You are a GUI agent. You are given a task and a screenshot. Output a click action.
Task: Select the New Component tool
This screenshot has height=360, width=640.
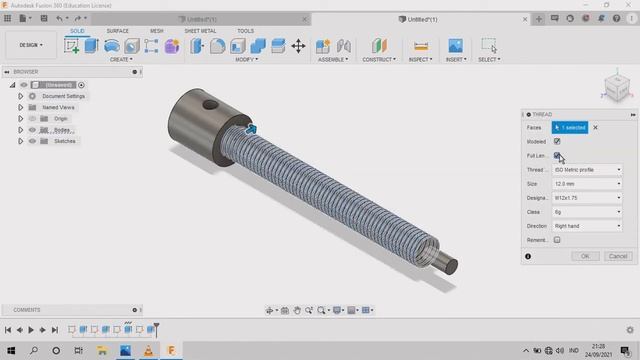coord(323,46)
